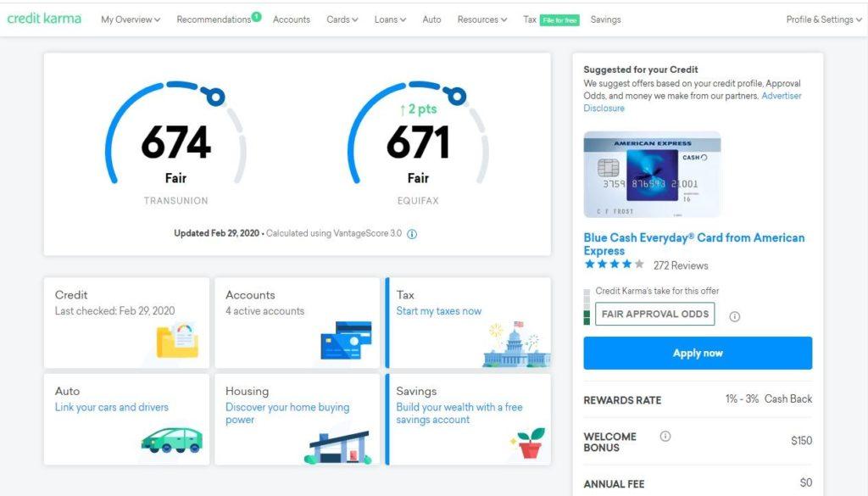Open the Advertiser Disclosure link

coord(692,102)
